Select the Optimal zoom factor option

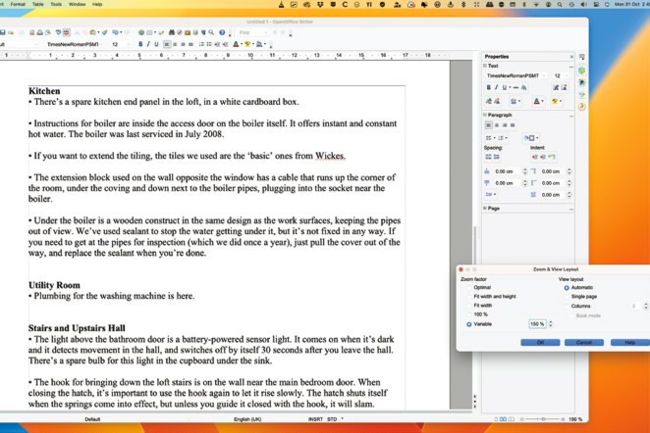coord(481,287)
